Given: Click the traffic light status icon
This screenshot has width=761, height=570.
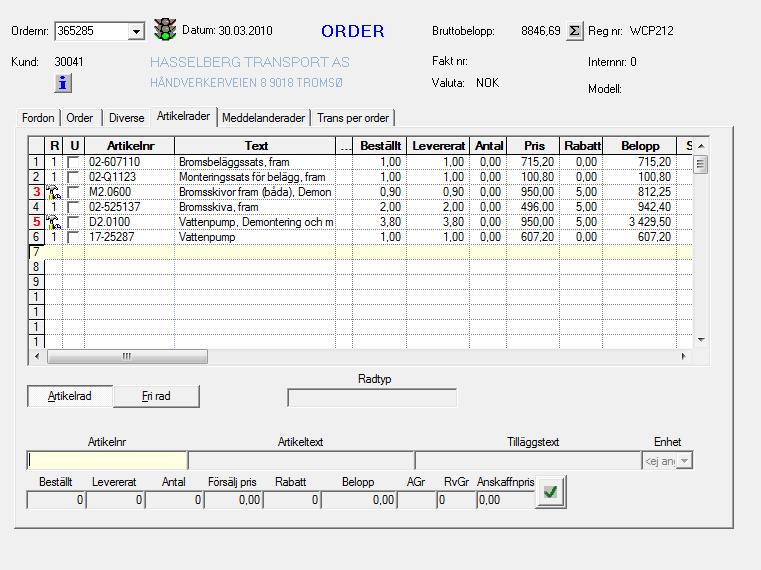Looking at the screenshot, I should click(165, 29).
